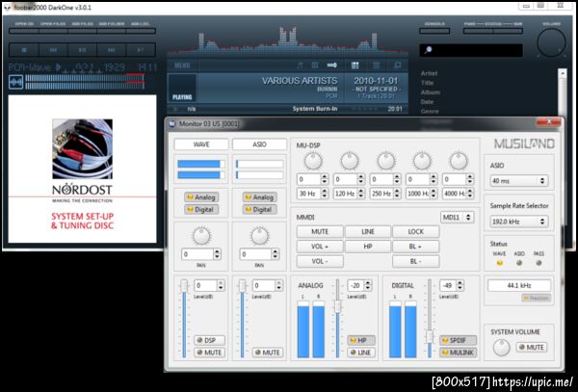The image size is (578, 392).
Task: Toggle play/pause in foobar2000
Action: (82, 50)
